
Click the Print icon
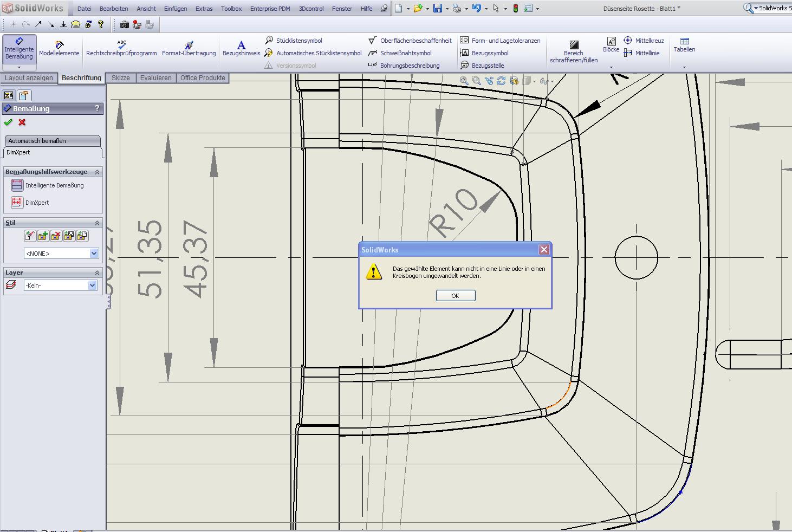pos(457,9)
